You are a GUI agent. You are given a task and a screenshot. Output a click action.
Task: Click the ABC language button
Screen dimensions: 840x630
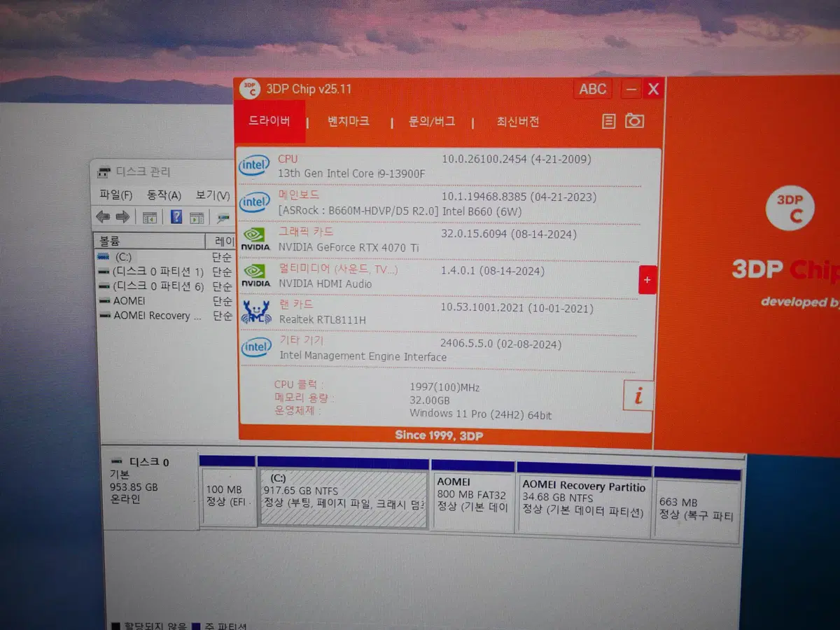click(593, 89)
